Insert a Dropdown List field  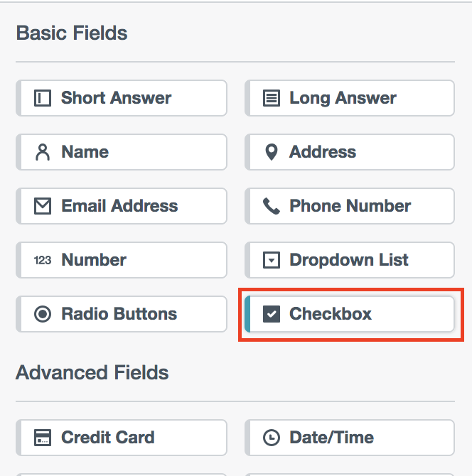pyautogui.click(x=350, y=260)
